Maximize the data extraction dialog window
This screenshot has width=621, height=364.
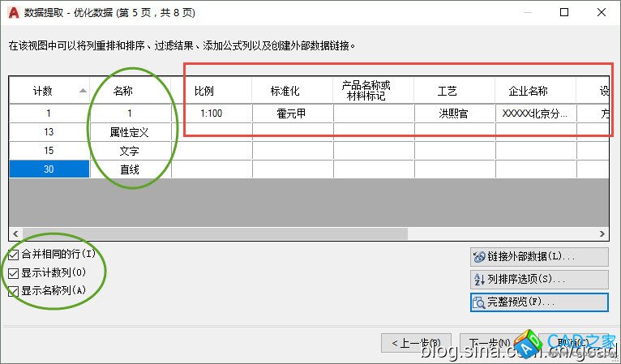coord(564,12)
